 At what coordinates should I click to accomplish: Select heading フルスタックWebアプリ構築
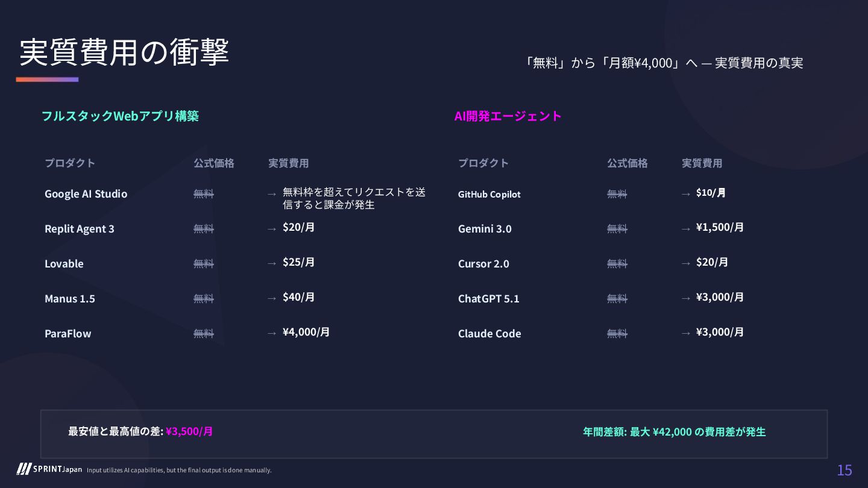(x=120, y=116)
